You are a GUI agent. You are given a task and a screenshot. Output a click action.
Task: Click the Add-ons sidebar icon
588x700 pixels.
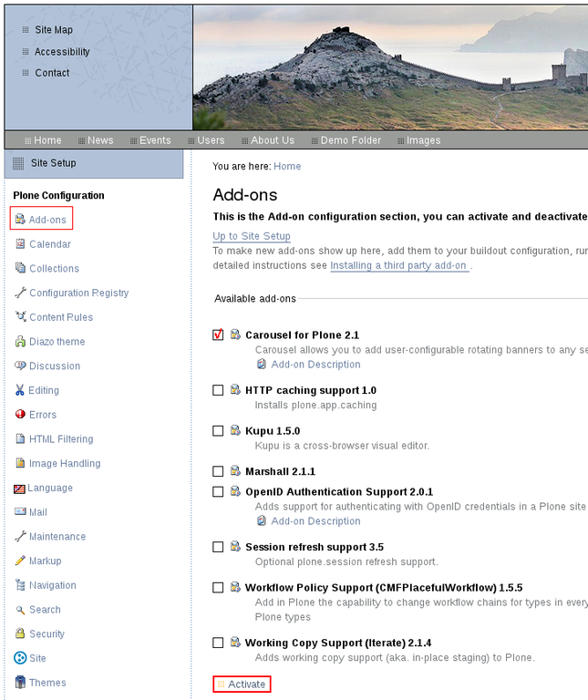(x=20, y=219)
